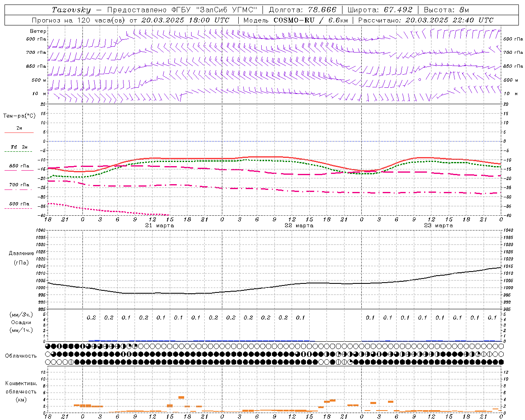
Task: Click the tallest orange convective cloud bar
Action: pyautogui.click(x=181, y=397)
